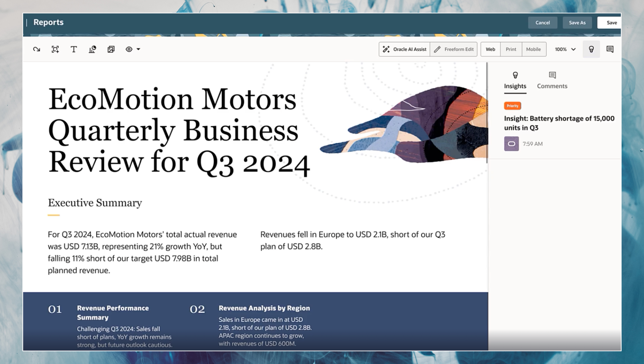
Task: Choose the Text tool icon
Action: [x=74, y=49]
